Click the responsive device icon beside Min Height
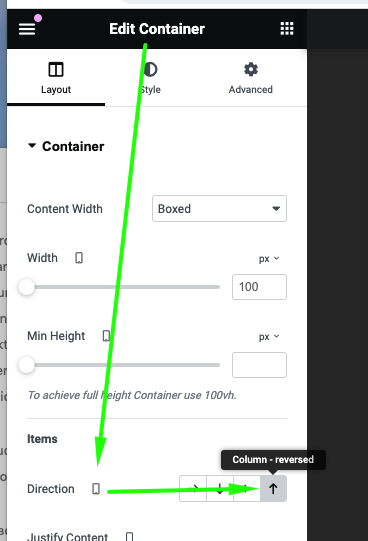The height and width of the screenshot is (541, 368). pyautogui.click(x=107, y=336)
